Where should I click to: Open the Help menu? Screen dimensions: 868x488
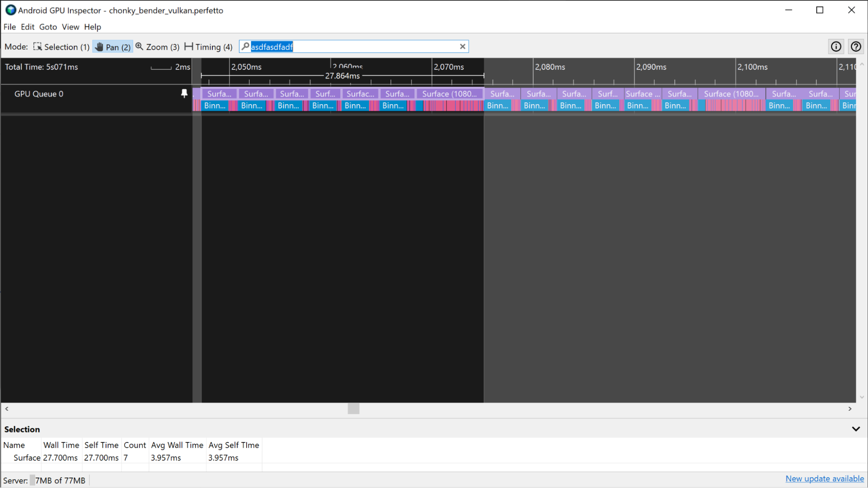[x=92, y=26]
